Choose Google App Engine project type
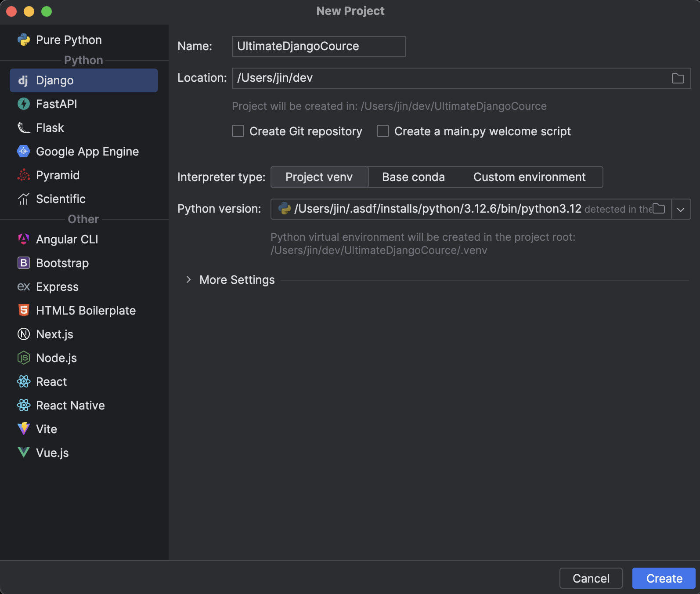Image resolution: width=700 pixels, height=594 pixels. 84,152
